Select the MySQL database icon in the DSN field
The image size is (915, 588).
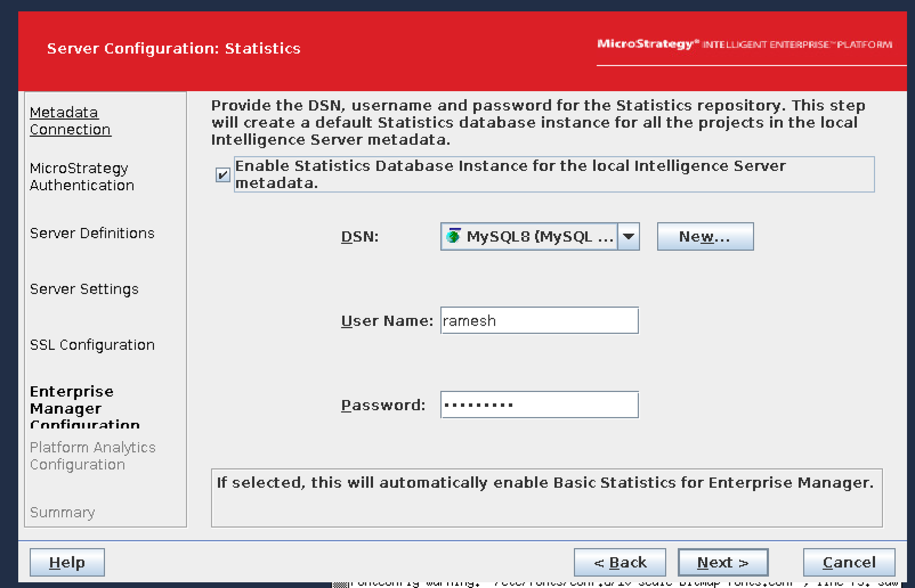tap(453, 236)
